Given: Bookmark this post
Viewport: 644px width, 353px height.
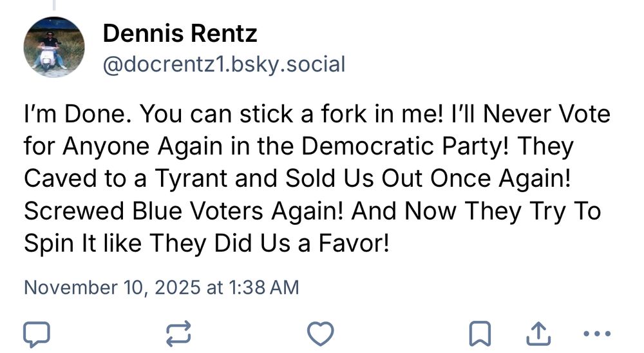Looking at the screenshot, I should click(x=480, y=333).
